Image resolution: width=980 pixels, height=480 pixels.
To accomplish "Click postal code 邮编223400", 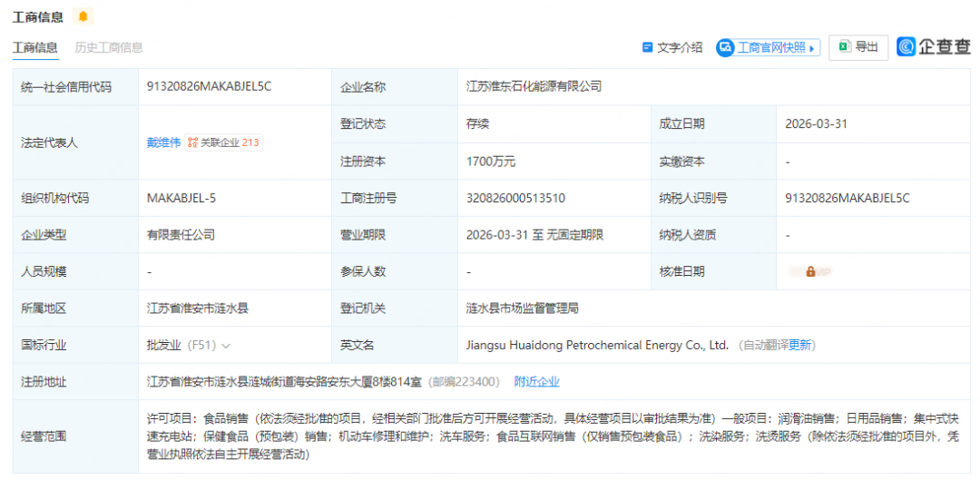I will click(x=465, y=381).
